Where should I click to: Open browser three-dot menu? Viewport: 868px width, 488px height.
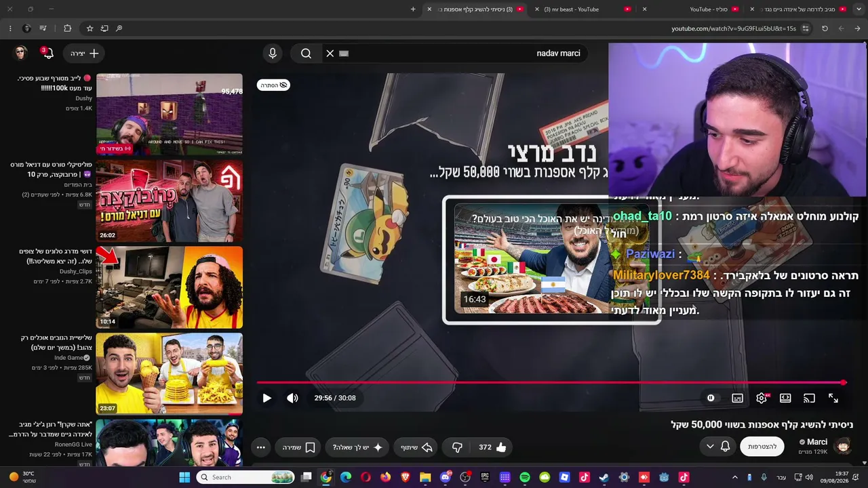10,28
